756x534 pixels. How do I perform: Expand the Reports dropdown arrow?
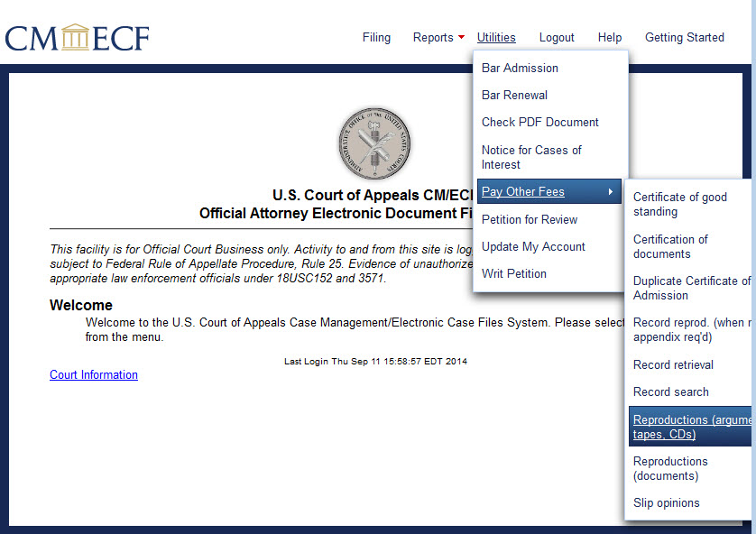(x=461, y=38)
